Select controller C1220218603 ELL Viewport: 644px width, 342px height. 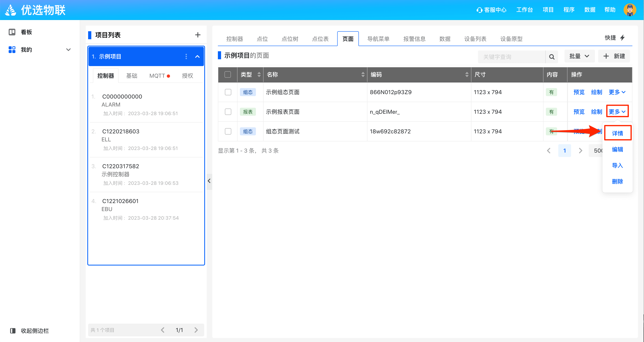click(x=146, y=140)
